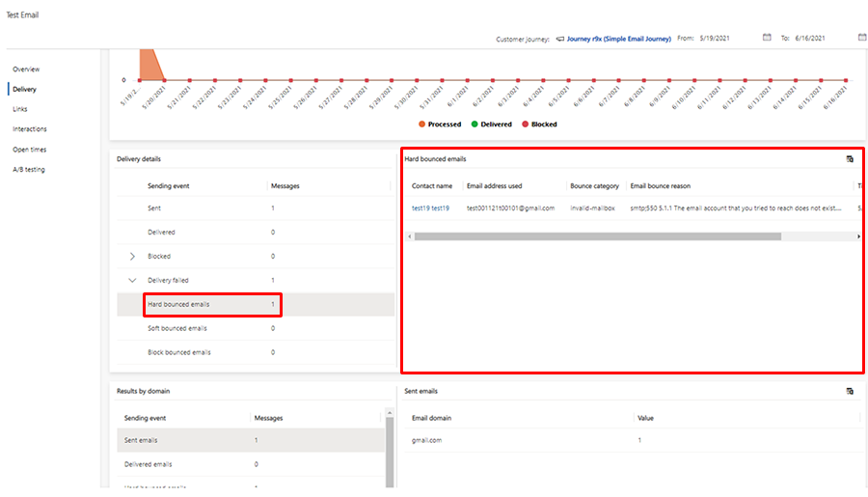This screenshot has width=868, height=497.
Task: Click export icon in Sent emails panel
Action: coord(850,391)
